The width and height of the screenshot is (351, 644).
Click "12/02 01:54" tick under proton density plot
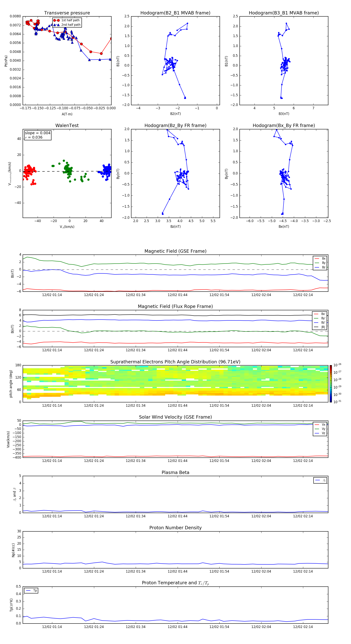pos(219,571)
